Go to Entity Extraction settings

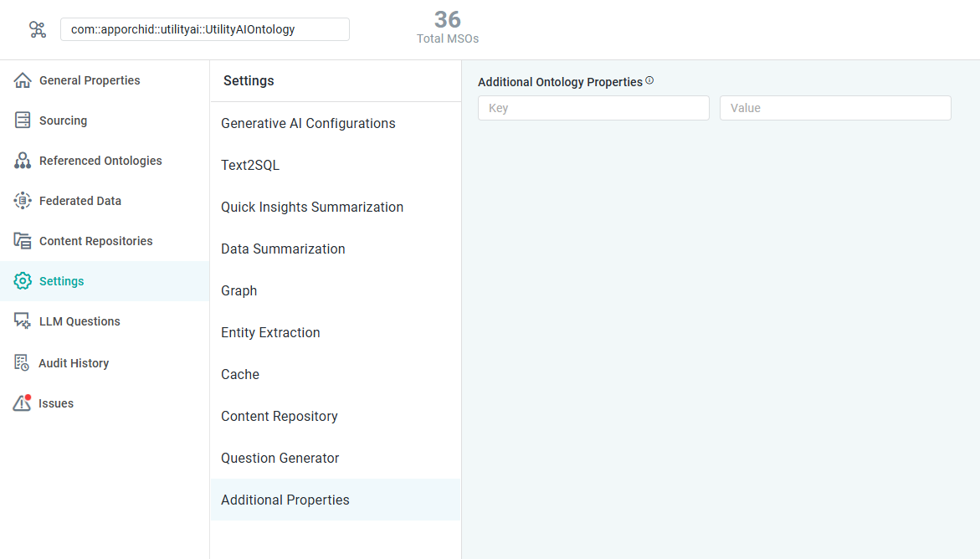pyautogui.click(x=270, y=332)
